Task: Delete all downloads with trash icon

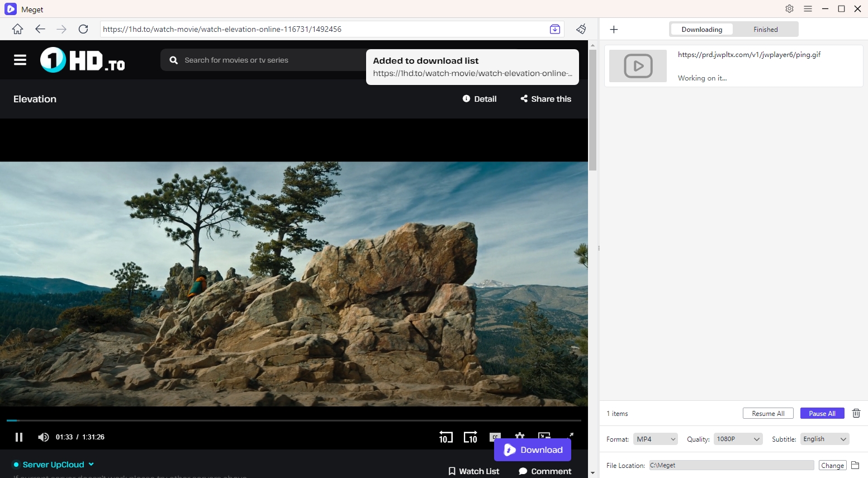Action: click(856, 413)
